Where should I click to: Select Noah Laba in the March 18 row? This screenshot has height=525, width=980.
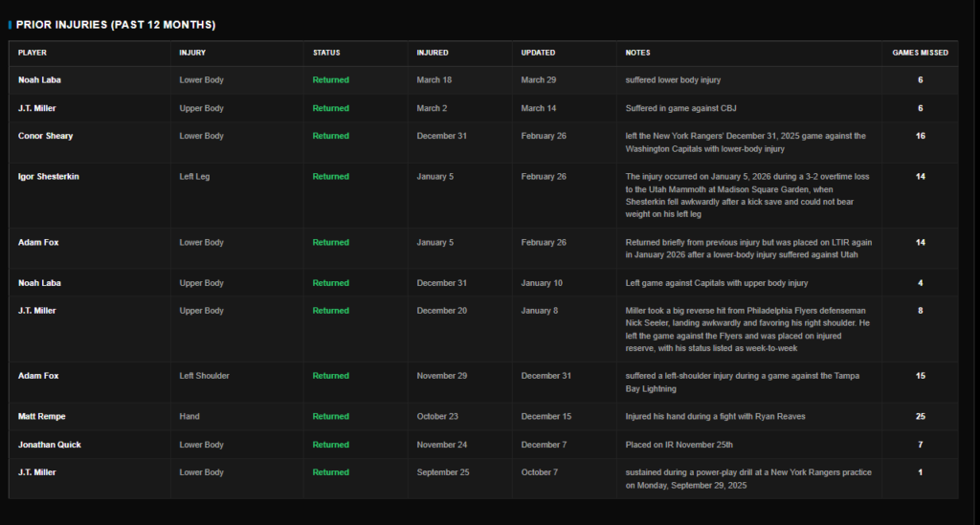39,80
